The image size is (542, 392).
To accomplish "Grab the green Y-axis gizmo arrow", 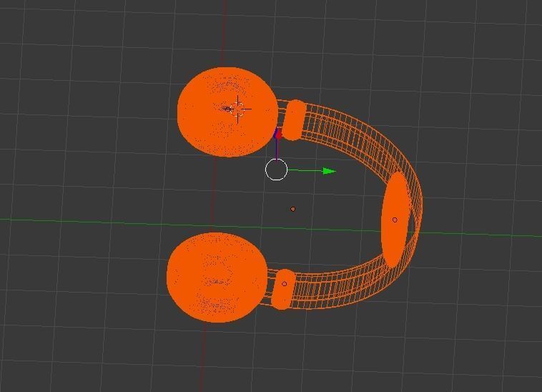I will pyautogui.click(x=329, y=171).
